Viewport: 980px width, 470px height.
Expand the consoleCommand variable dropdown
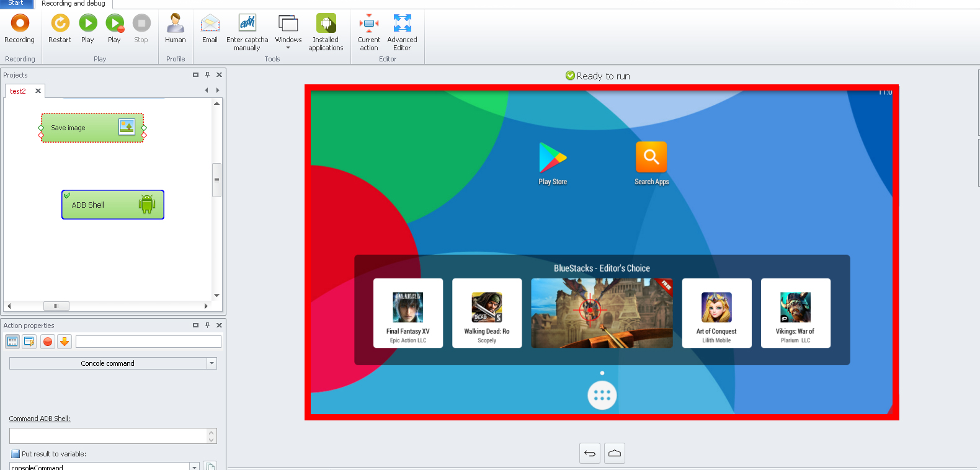click(194, 467)
